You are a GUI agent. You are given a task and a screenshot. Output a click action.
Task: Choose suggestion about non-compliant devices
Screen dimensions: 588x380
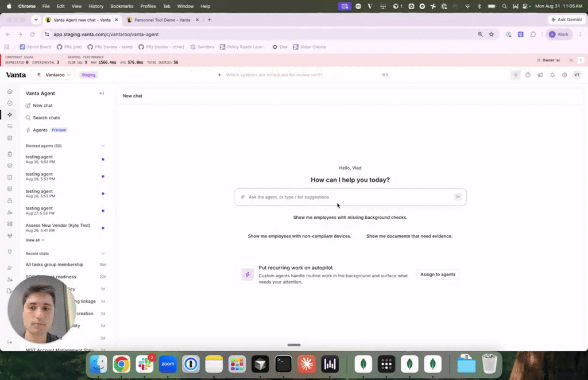tap(299, 236)
